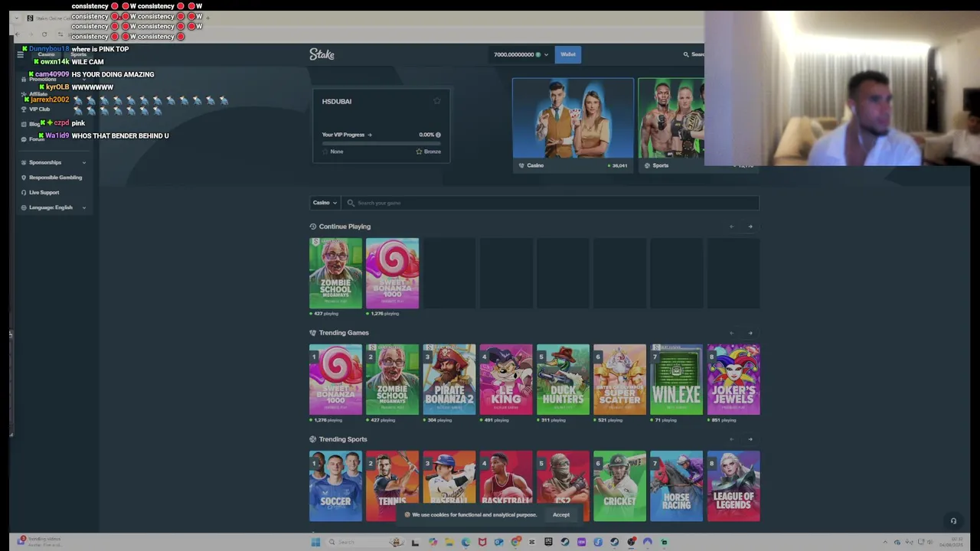Image resolution: width=980 pixels, height=551 pixels.
Task: Open trending game Pirate Bonanza 2
Action: click(449, 380)
